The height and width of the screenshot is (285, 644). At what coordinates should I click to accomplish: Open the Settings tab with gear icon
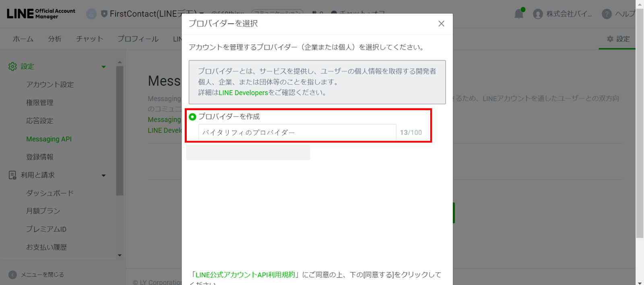(618, 39)
